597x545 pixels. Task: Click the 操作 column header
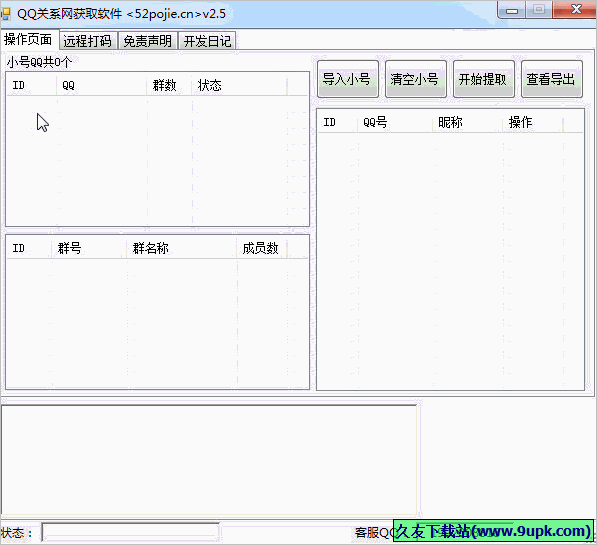(x=533, y=122)
